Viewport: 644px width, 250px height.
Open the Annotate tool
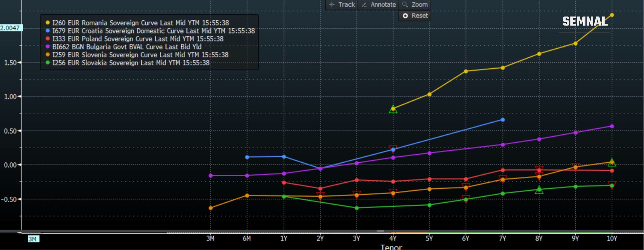click(x=378, y=5)
